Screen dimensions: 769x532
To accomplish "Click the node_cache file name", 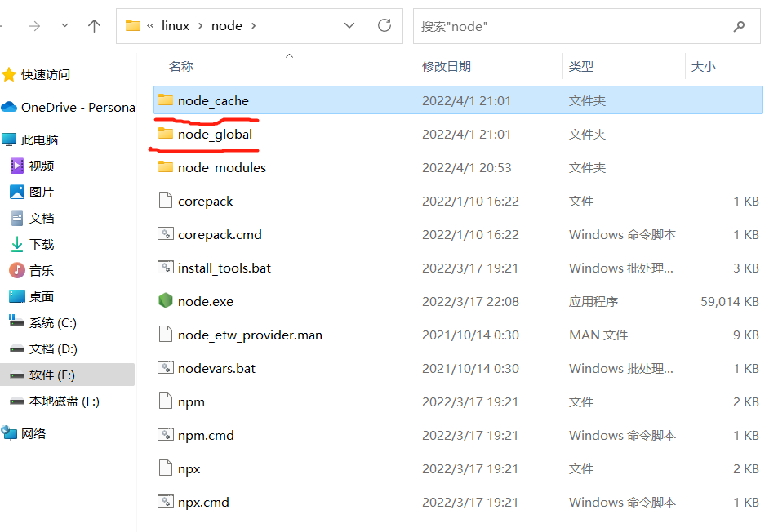I will (x=213, y=100).
